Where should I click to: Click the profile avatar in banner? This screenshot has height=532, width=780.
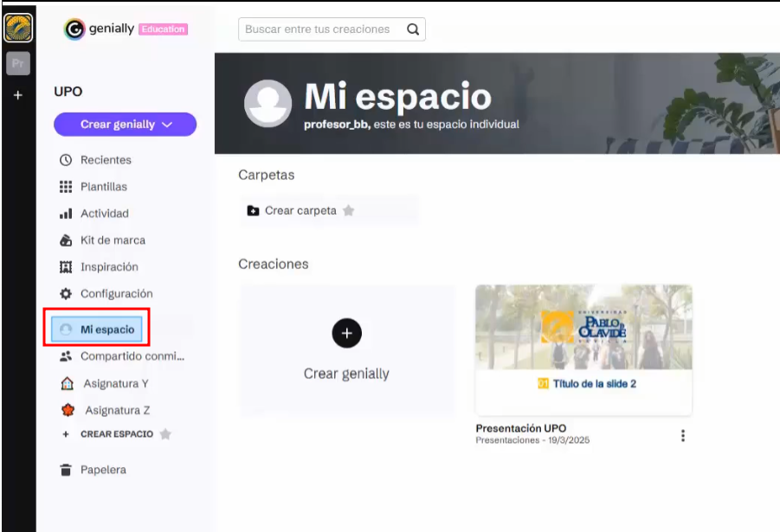[268, 104]
